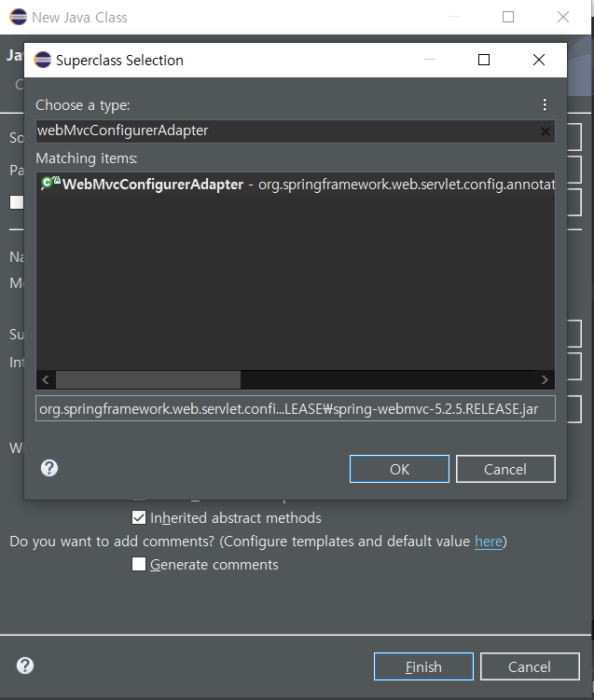Click the horizontal scrollbar thumb in matching items
The width and height of the screenshot is (594, 700).
tap(148, 380)
